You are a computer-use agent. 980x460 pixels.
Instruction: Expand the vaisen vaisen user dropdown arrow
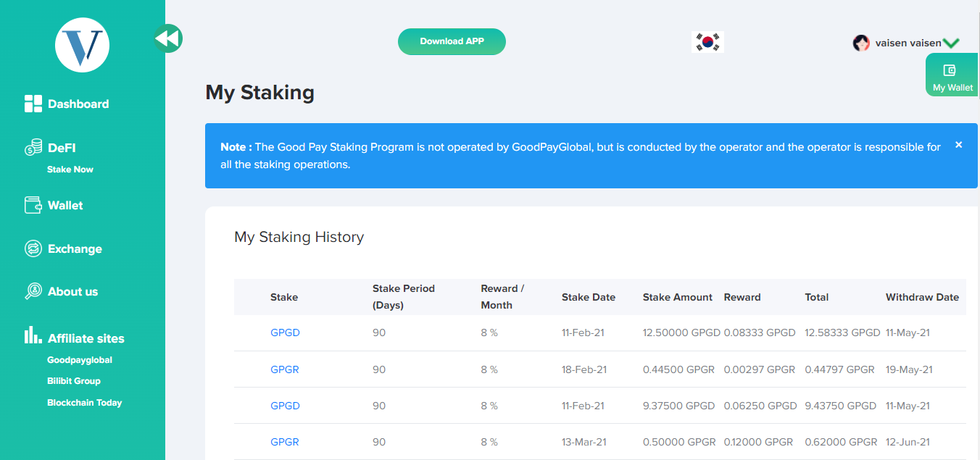coord(951,43)
